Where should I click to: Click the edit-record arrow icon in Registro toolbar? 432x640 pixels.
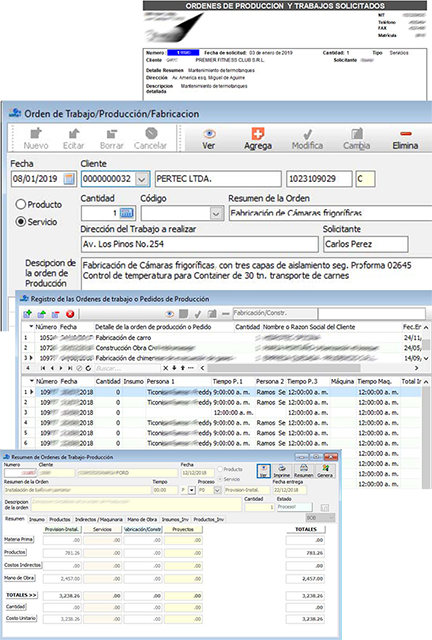42,314
